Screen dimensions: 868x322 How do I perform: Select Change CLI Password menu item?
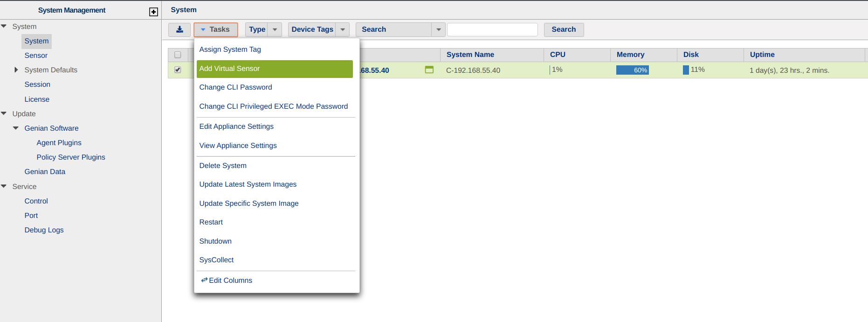[235, 87]
